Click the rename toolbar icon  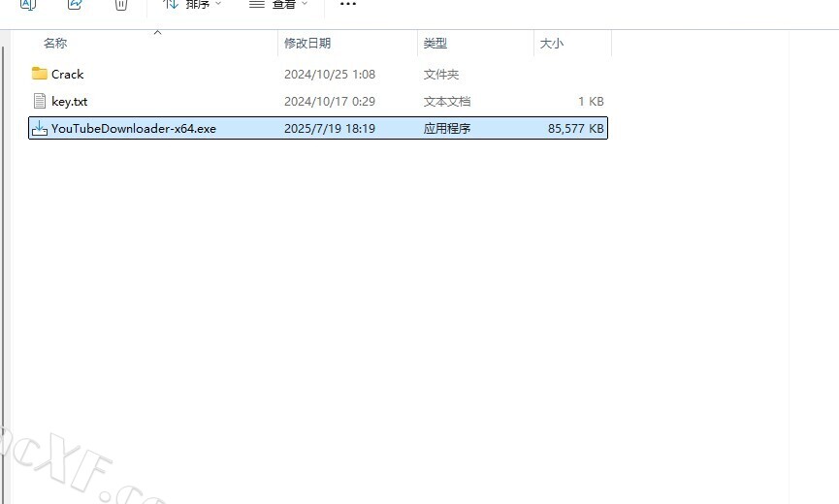point(28,4)
